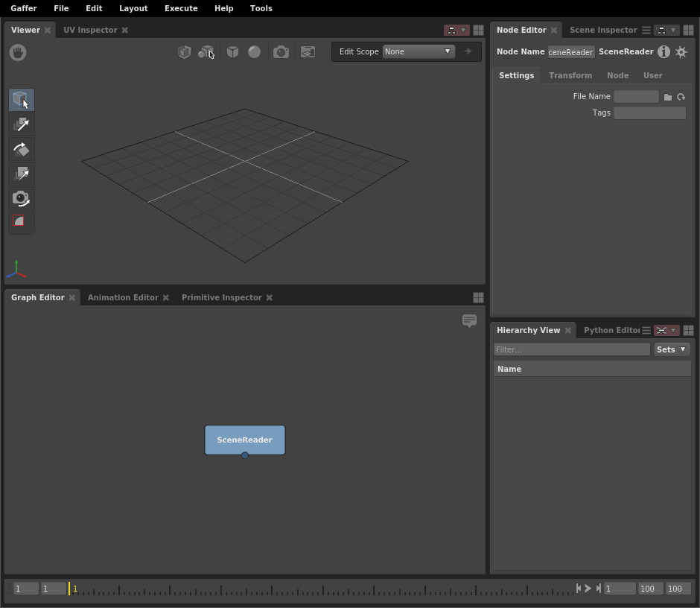Select the Translate Tool icon

(x=21, y=124)
